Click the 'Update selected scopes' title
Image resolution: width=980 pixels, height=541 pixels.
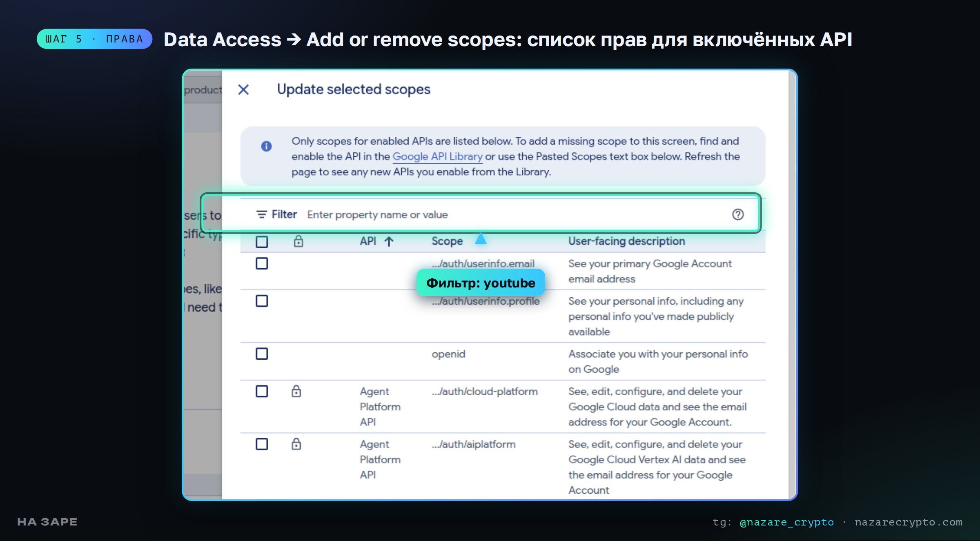point(354,89)
